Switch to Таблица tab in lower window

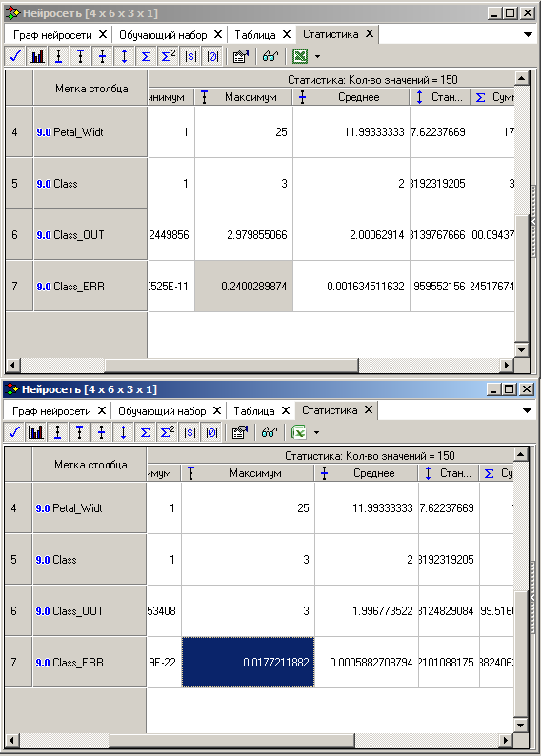(254, 411)
